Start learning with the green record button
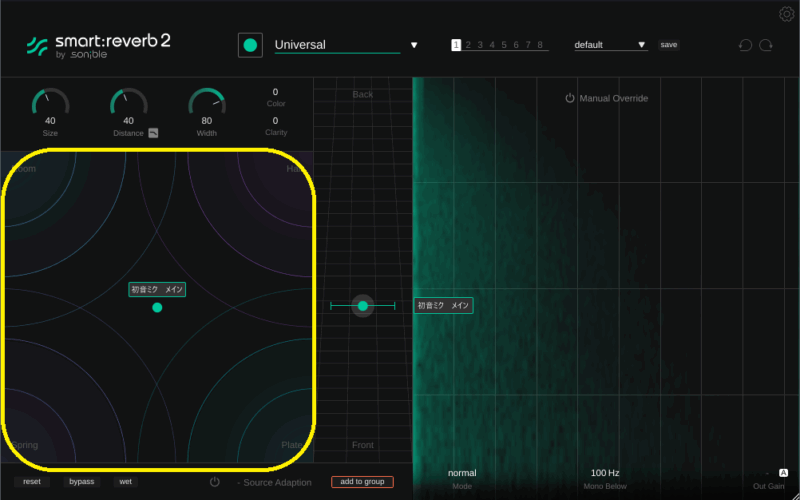The image size is (800, 500). (250, 45)
